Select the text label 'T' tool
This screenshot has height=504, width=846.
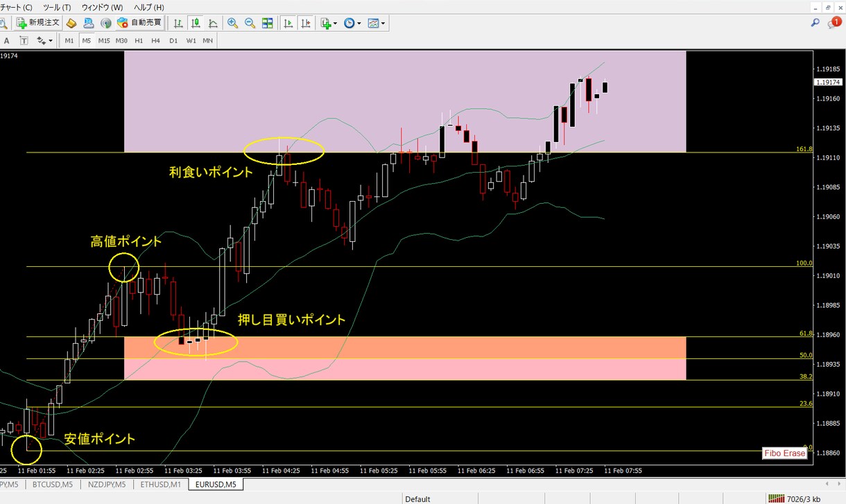coord(24,41)
